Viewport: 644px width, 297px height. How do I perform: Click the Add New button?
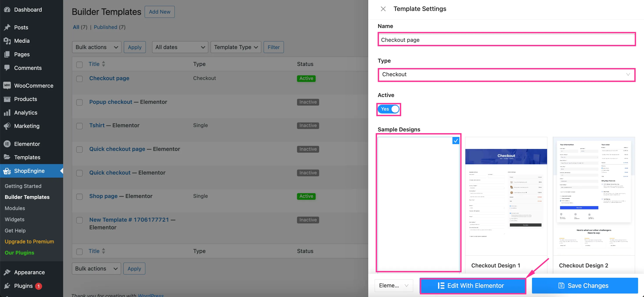[160, 12]
